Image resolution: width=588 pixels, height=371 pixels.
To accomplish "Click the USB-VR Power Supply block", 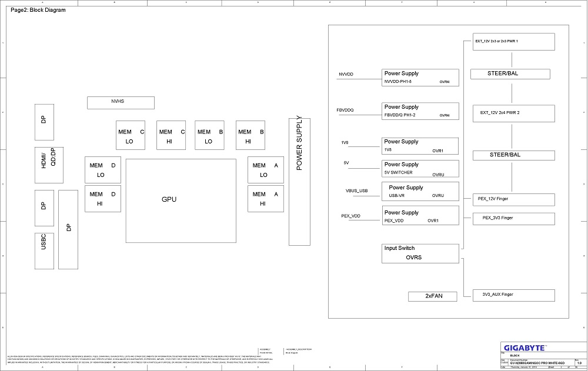I will click(x=420, y=191).
